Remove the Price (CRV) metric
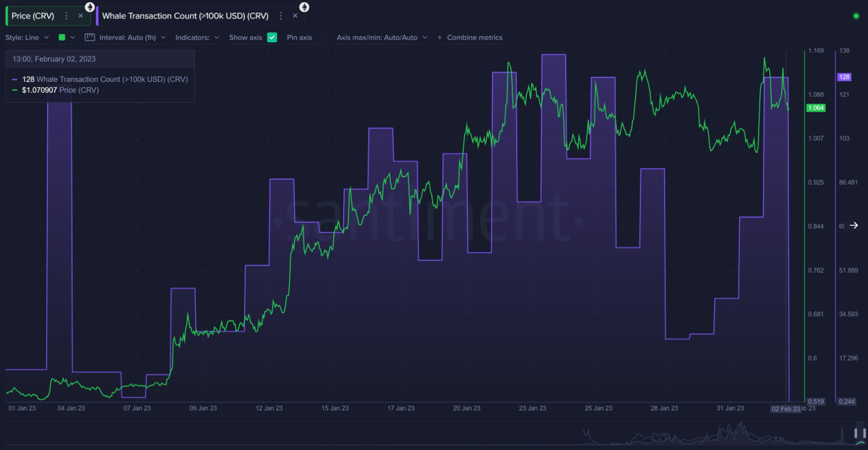This screenshot has width=868, height=450. pos(81,16)
